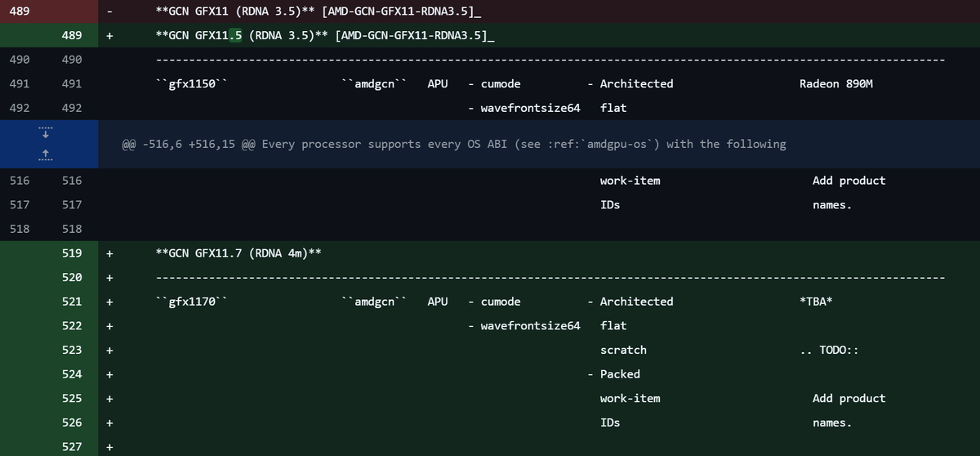Click the expand up arrow icon
This screenshot has height=456, width=980.
click(x=46, y=154)
